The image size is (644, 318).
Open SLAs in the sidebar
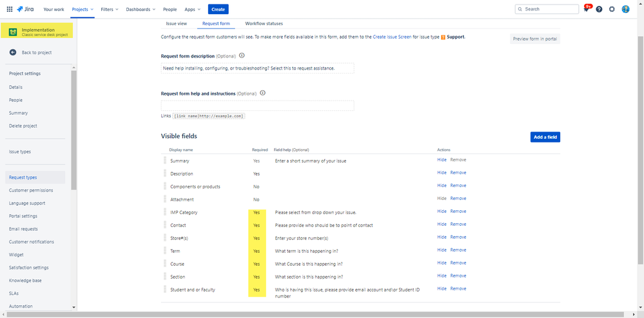coord(14,293)
